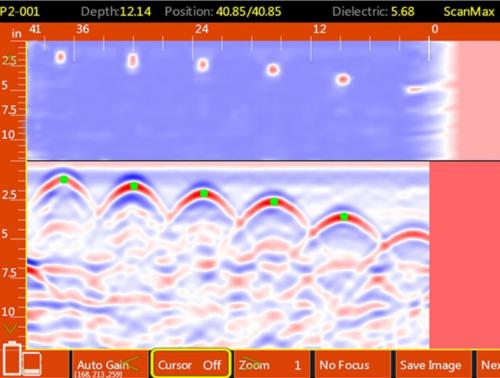Select the green marker on the fourth hyperbola peak
Screen dimensions: 500x378
(274, 202)
